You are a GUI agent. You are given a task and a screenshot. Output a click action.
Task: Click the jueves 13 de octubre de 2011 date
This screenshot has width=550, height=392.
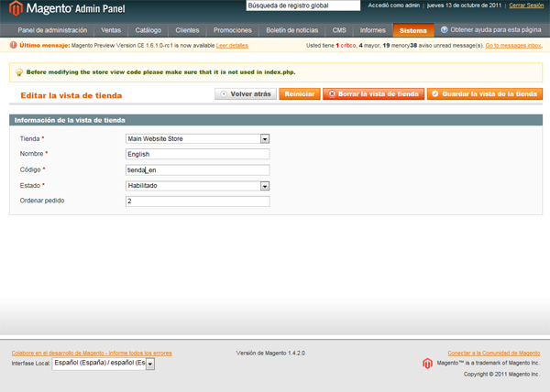464,5
